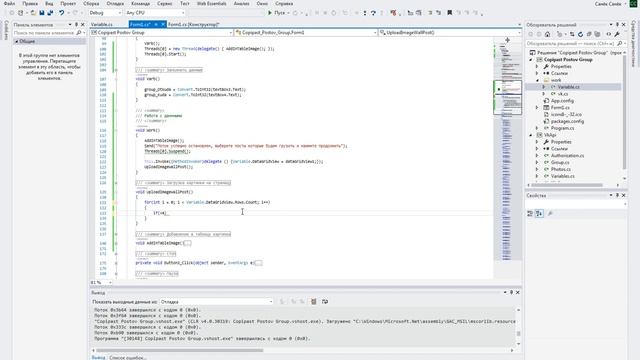Open the Copipast_Postov_Group.Form1 class dropdown
640x360 pixels.
[306, 32]
